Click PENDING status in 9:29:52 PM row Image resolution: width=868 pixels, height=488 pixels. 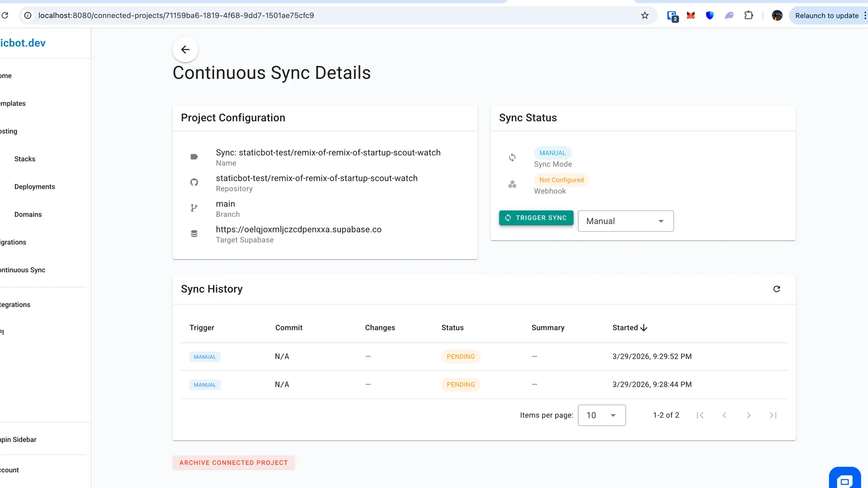click(x=461, y=357)
